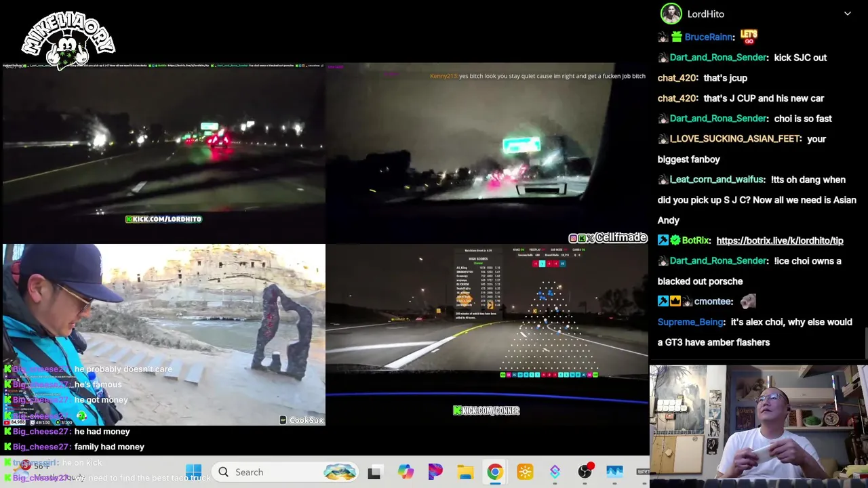Viewport: 868px width, 488px height.
Task: Click the Supreme_Being username in chat
Action: (691, 322)
